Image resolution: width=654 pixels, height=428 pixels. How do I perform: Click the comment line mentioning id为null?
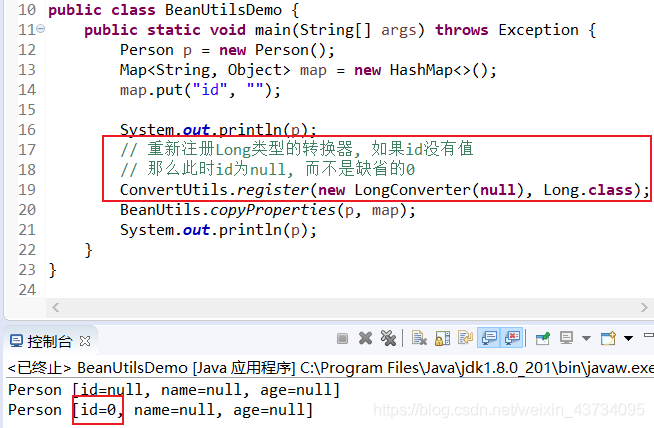267,169
